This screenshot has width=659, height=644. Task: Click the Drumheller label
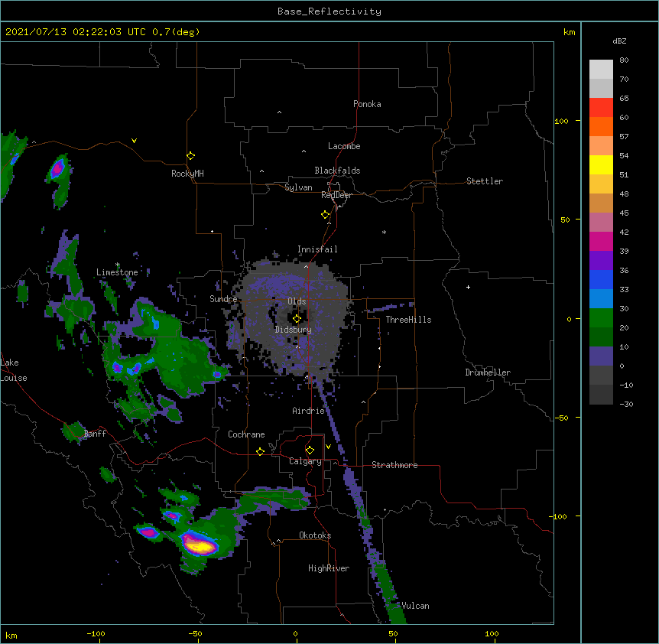[488, 372]
